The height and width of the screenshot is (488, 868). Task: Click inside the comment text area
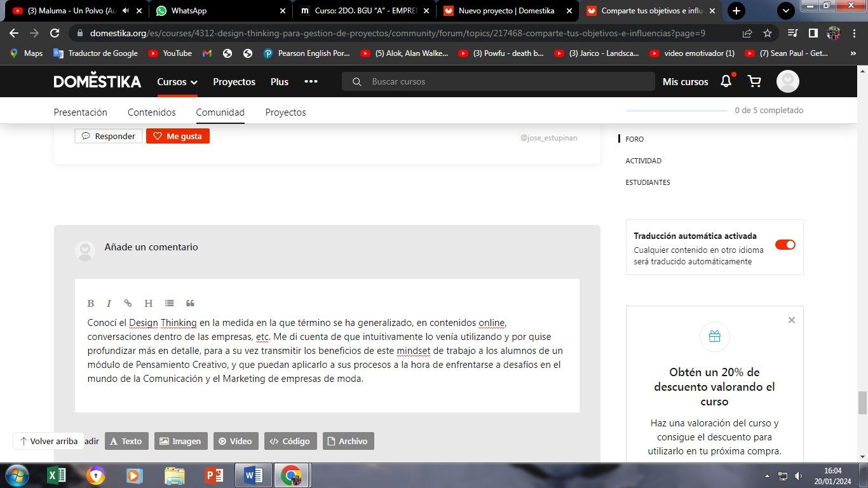(x=327, y=351)
